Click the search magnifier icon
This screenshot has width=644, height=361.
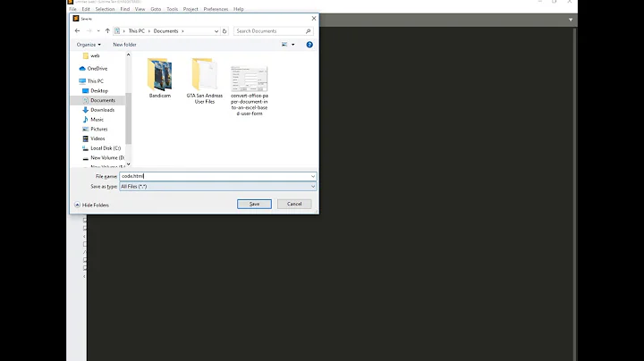click(308, 31)
